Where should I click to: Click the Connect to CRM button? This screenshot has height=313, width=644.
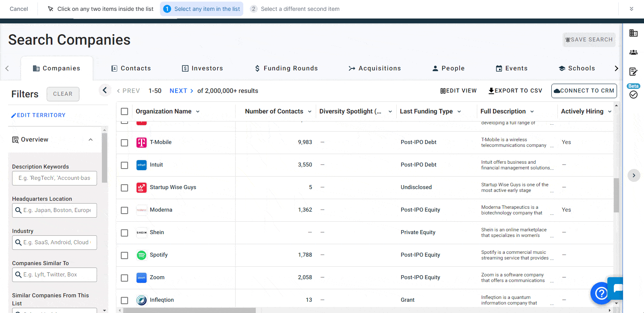[x=584, y=91]
